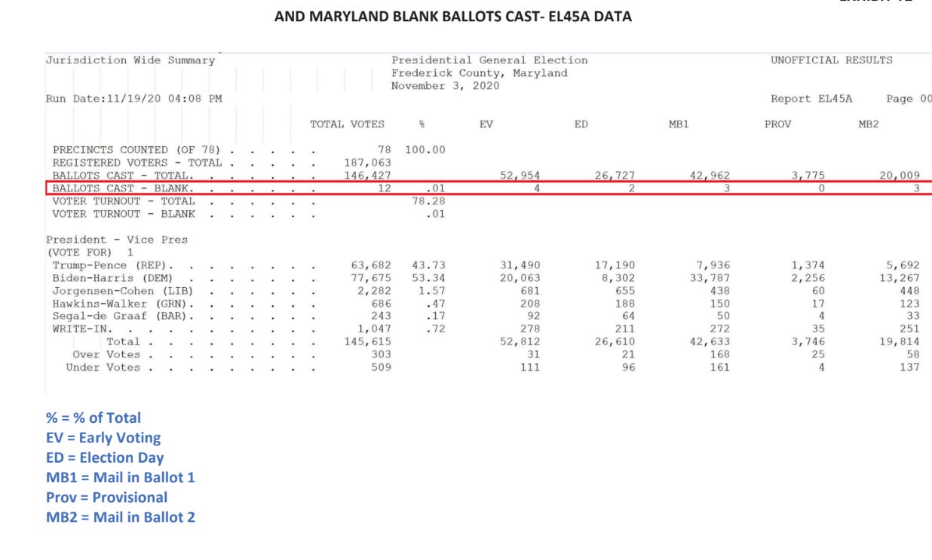Select registered voters value 187,063
Screen dimensions: 932x560
click(x=367, y=163)
